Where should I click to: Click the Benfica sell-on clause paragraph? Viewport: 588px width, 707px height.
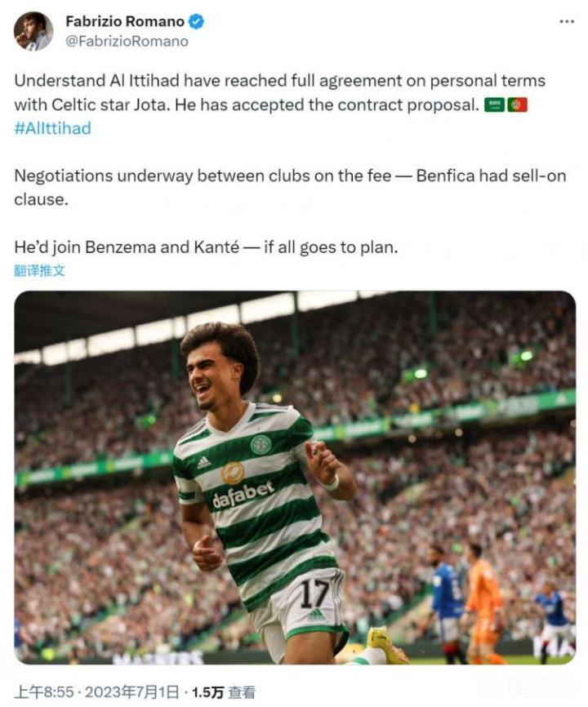click(x=290, y=187)
